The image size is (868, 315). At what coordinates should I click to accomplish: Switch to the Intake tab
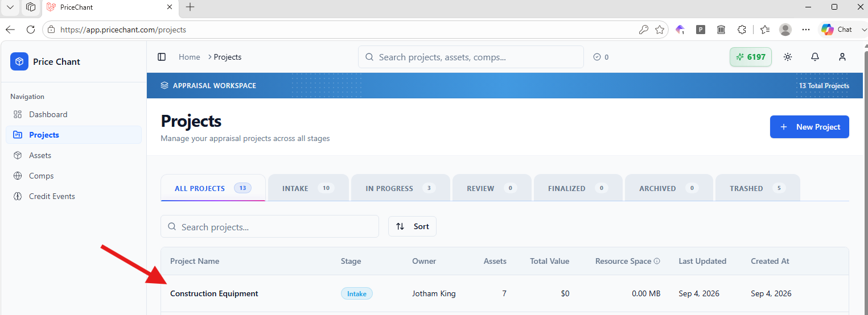308,188
